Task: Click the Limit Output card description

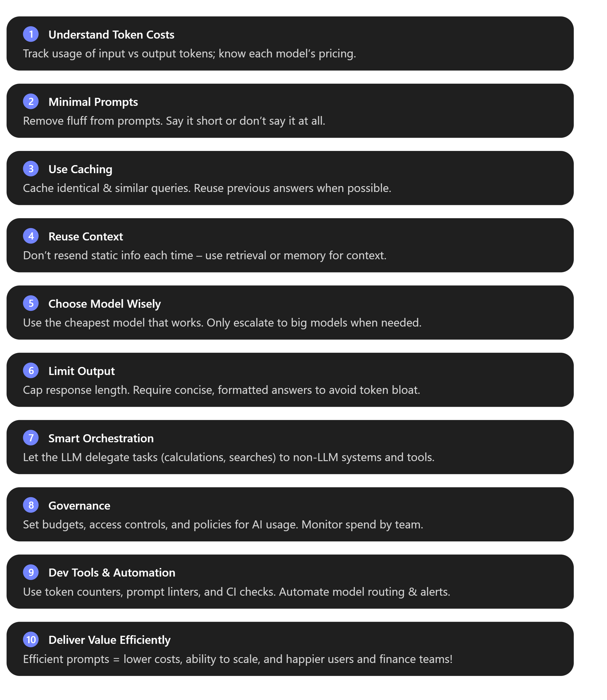Action: pos(221,390)
